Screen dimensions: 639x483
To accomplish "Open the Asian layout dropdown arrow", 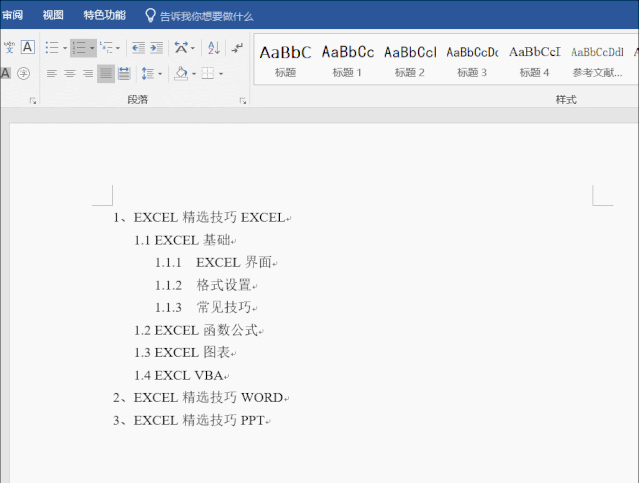I will [193, 48].
